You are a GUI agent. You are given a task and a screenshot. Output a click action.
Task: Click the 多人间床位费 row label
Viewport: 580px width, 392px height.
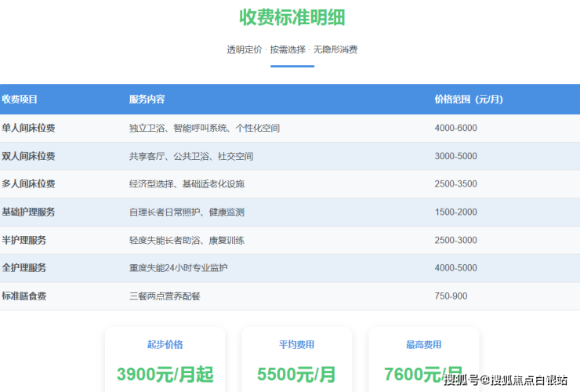(x=28, y=184)
